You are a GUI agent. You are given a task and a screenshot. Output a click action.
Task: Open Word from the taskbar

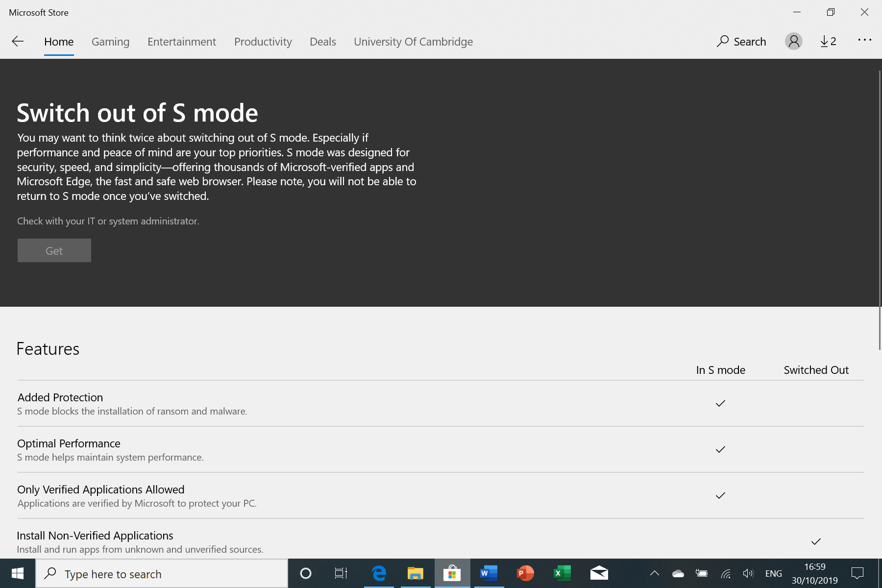pos(489,573)
